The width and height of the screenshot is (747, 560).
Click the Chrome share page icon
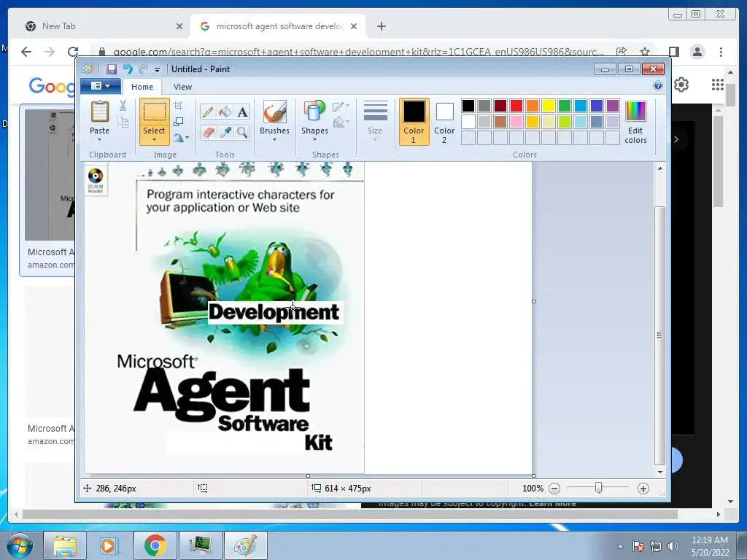622,52
